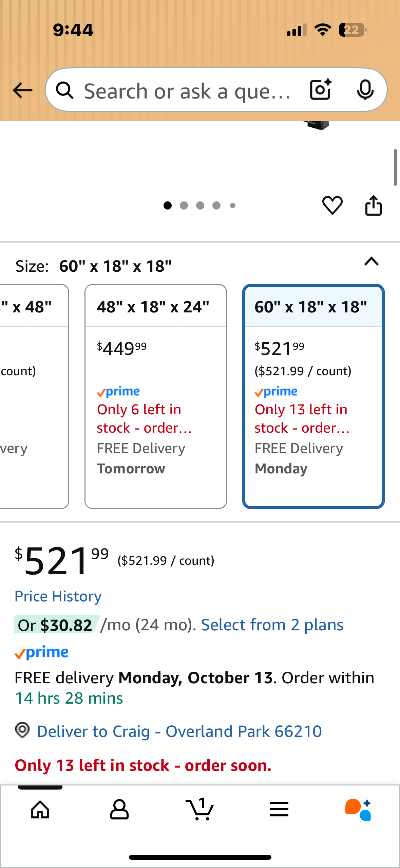Tap Select from 2 plans link

[x=272, y=625]
